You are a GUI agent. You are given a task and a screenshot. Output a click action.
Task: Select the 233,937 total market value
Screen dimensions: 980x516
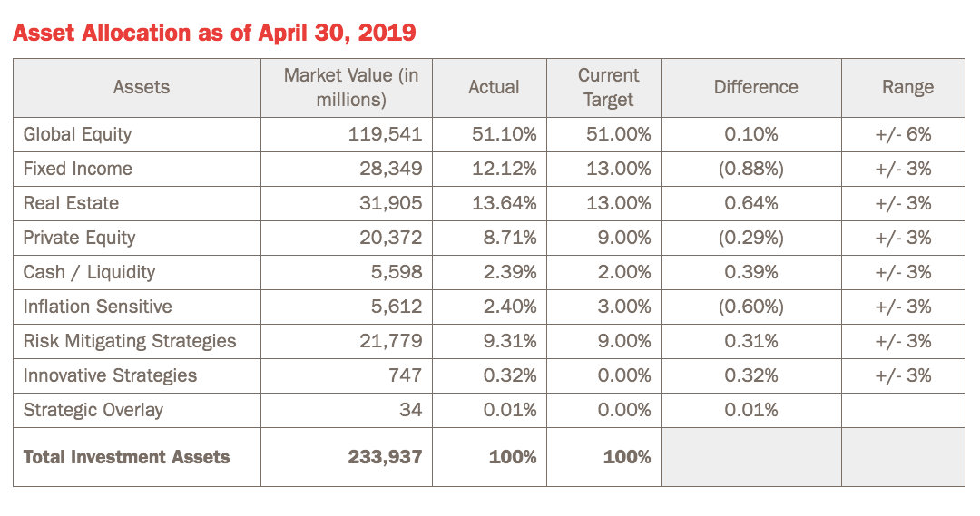[385, 457]
